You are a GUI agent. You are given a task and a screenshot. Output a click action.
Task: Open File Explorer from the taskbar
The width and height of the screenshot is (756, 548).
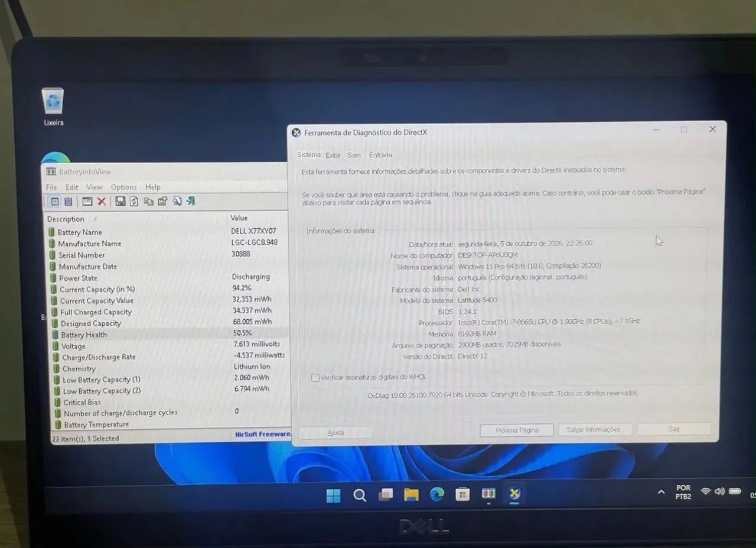point(411,495)
